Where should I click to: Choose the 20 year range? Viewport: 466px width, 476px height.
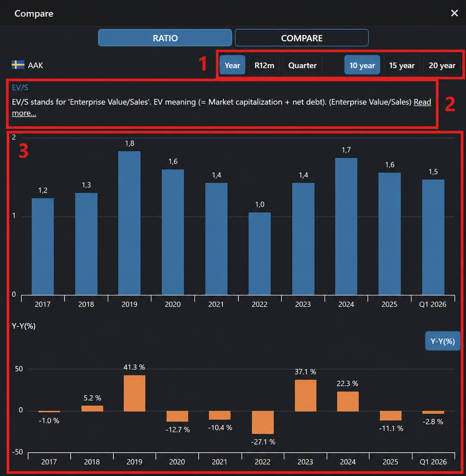[442, 65]
